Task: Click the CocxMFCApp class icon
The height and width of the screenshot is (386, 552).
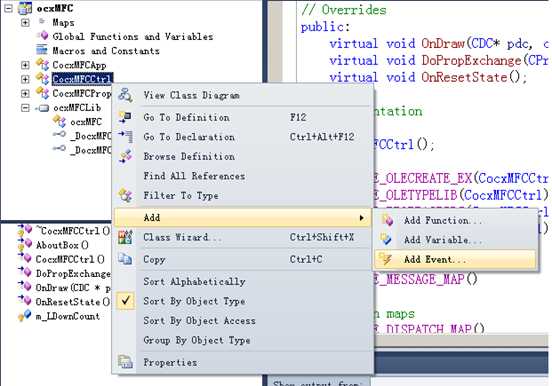Action: pos(43,64)
